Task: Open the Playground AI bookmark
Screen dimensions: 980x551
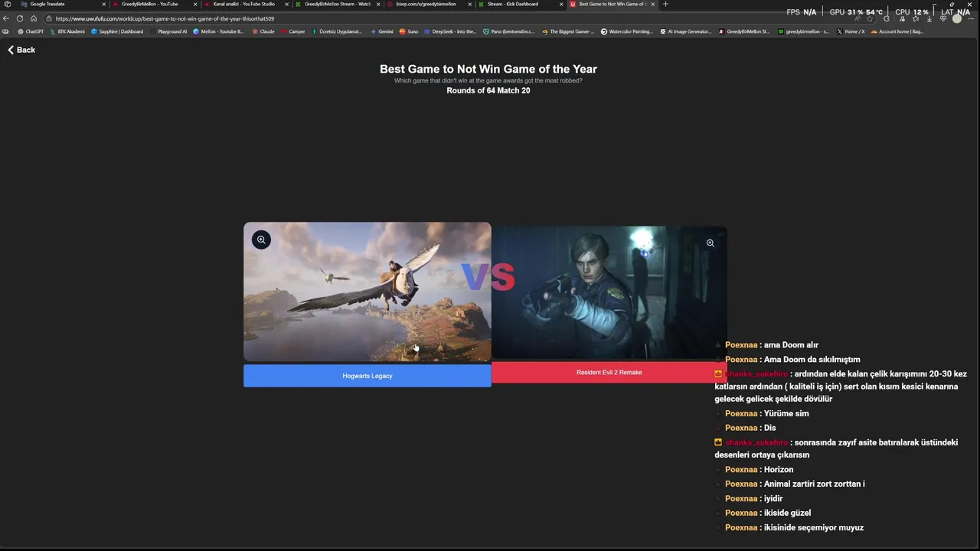Action: pyautogui.click(x=168, y=31)
